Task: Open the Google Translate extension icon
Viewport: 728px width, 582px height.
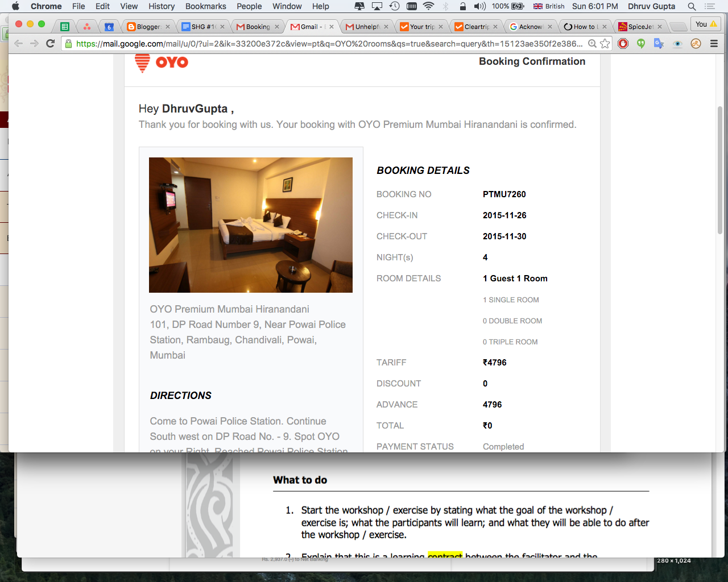Action: pyautogui.click(x=659, y=44)
